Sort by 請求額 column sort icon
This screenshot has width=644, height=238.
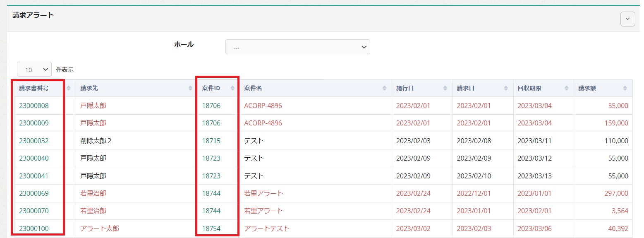(625, 88)
